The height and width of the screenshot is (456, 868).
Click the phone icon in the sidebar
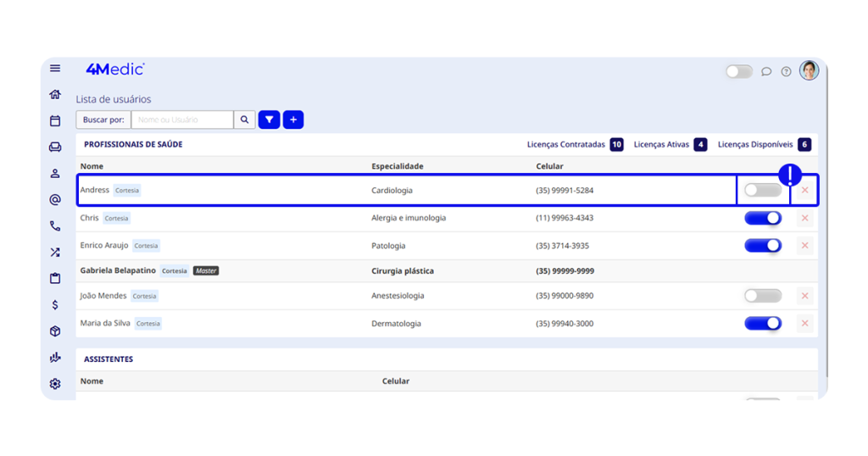55,226
